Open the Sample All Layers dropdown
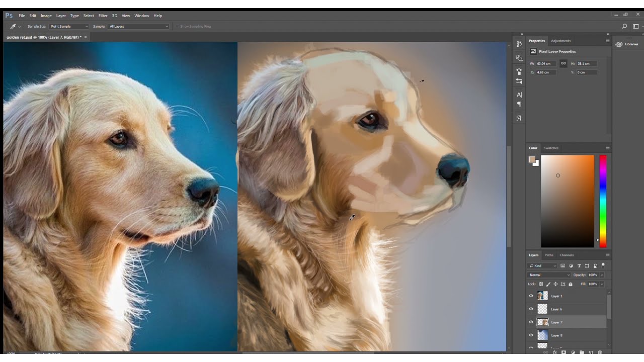This screenshot has width=644, height=362. [138, 26]
